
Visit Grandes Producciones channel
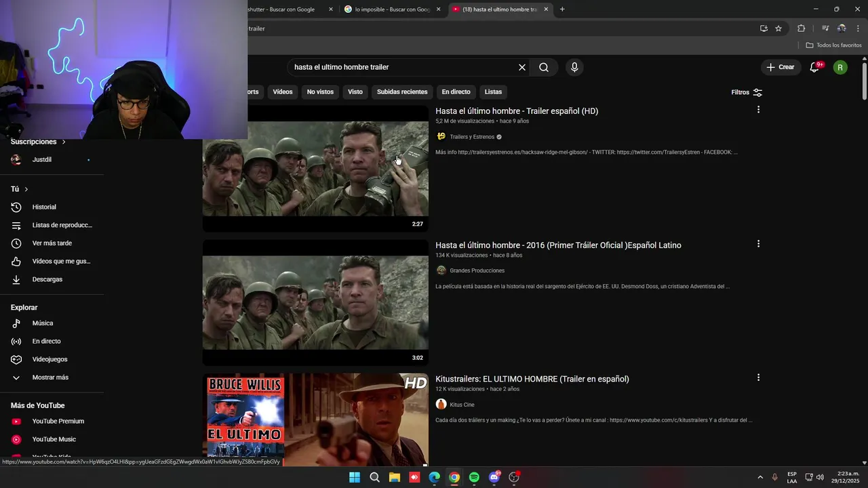coord(477,270)
